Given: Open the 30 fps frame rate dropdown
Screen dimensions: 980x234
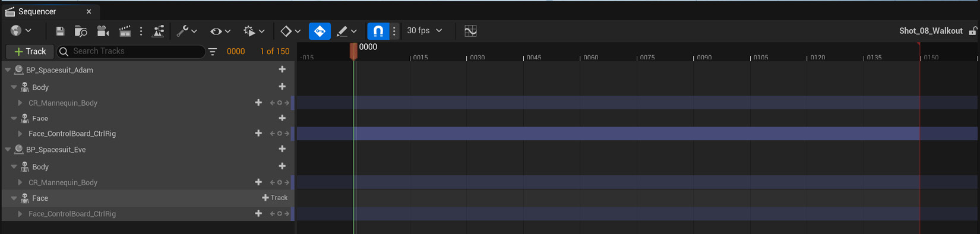Looking at the screenshot, I should [x=425, y=30].
